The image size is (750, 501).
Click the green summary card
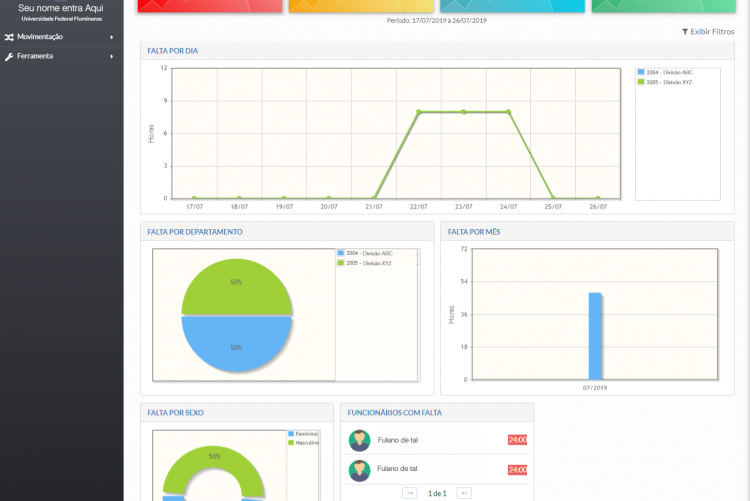pos(663,6)
